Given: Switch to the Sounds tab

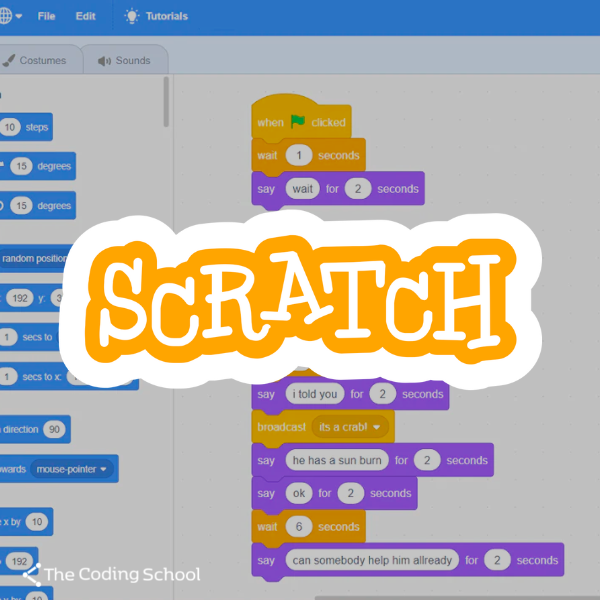Looking at the screenshot, I should pyautogui.click(x=124, y=61).
